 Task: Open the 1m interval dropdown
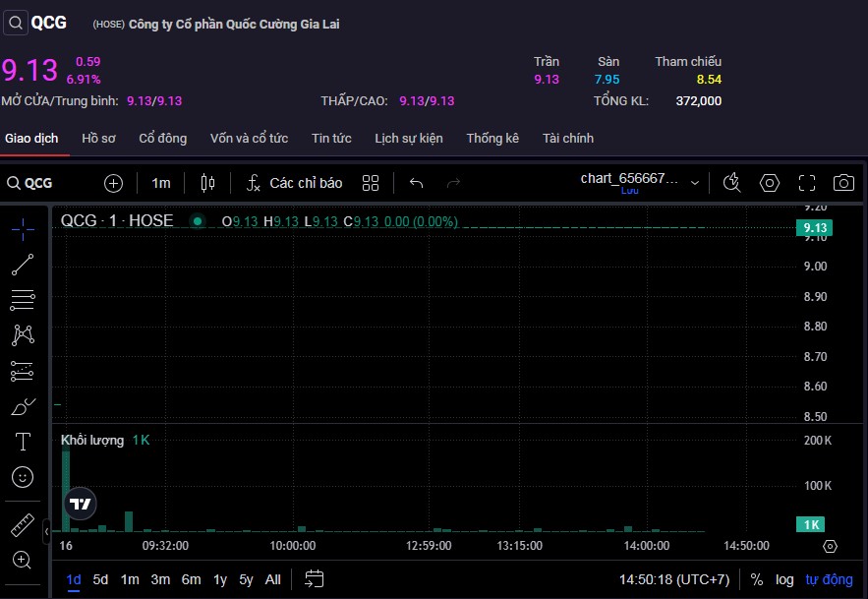coord(161,183)
